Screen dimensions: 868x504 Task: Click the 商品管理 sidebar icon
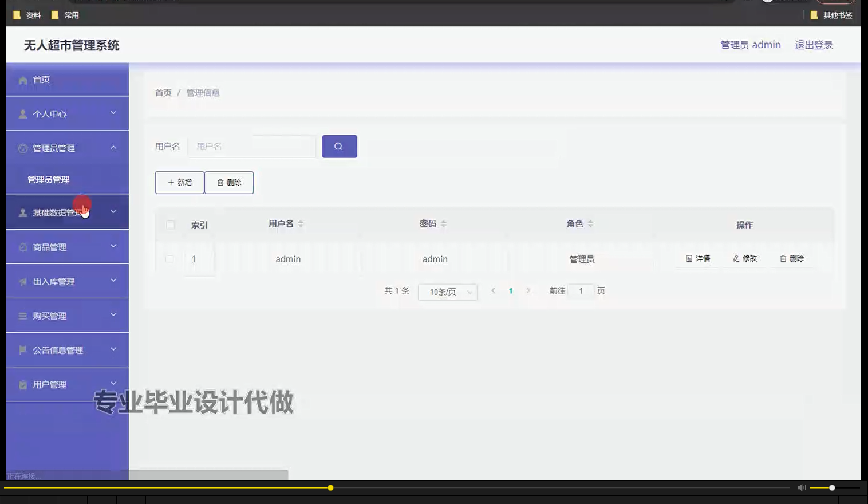[22, 247]
